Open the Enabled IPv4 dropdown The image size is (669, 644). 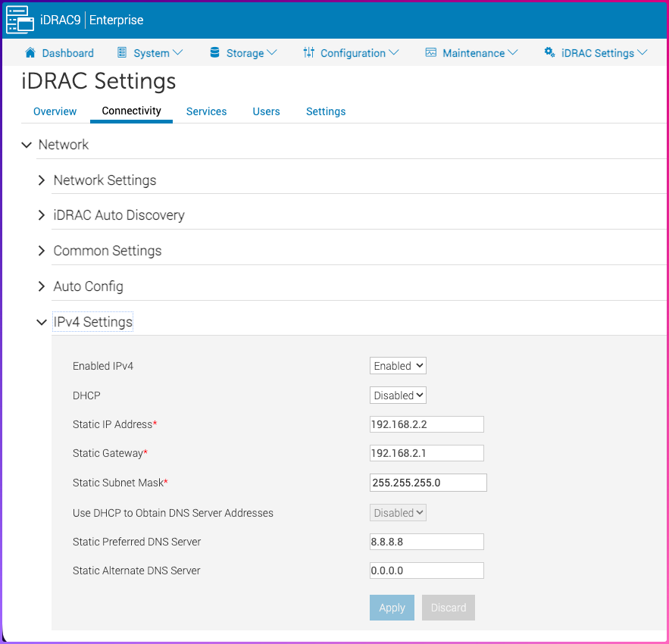(x=398, y=366)
